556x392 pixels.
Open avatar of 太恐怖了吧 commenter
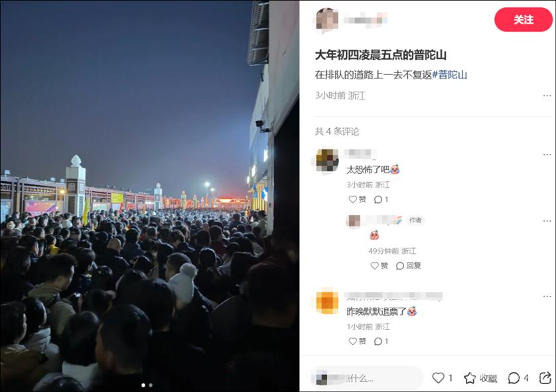click(x=327, y=161)
